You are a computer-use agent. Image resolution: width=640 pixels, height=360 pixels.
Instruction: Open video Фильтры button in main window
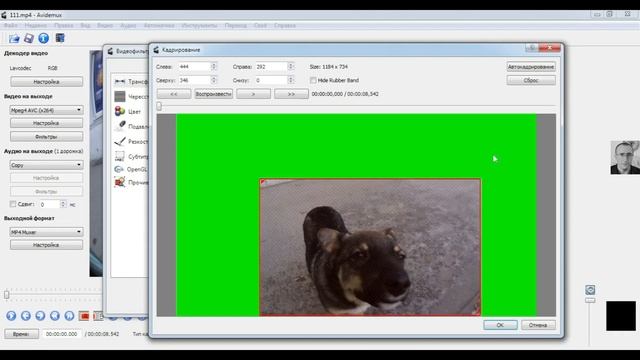pos(46,137)
